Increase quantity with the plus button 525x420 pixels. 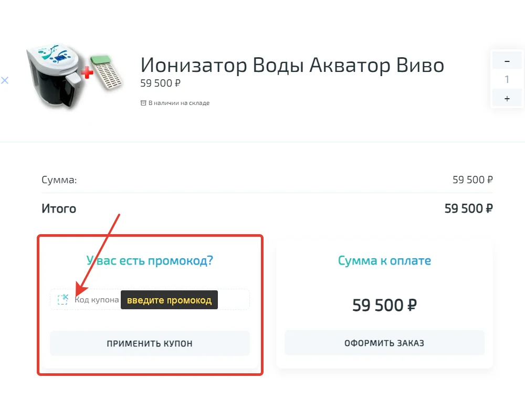click(x=507, y=98)
